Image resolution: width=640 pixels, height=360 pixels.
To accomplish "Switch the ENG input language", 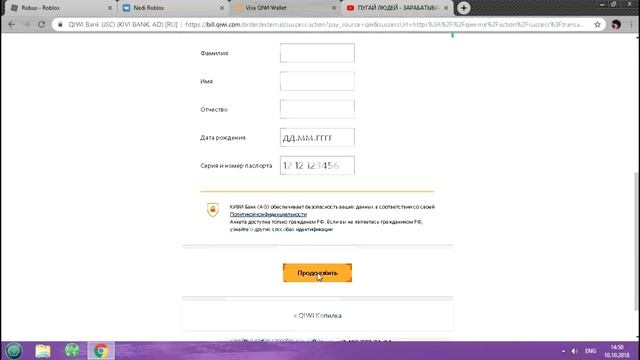I will (x=590, y=351).
